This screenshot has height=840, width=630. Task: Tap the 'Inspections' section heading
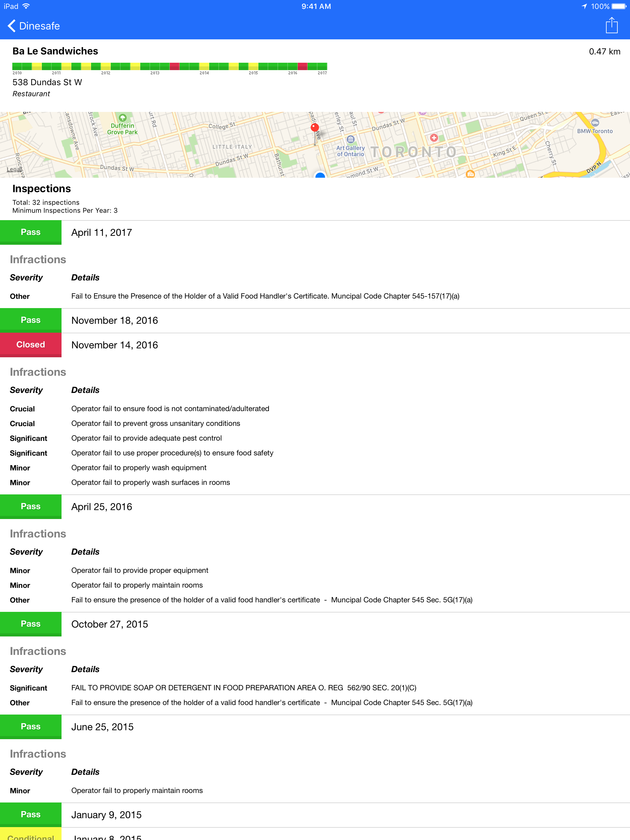pos(42,189)
